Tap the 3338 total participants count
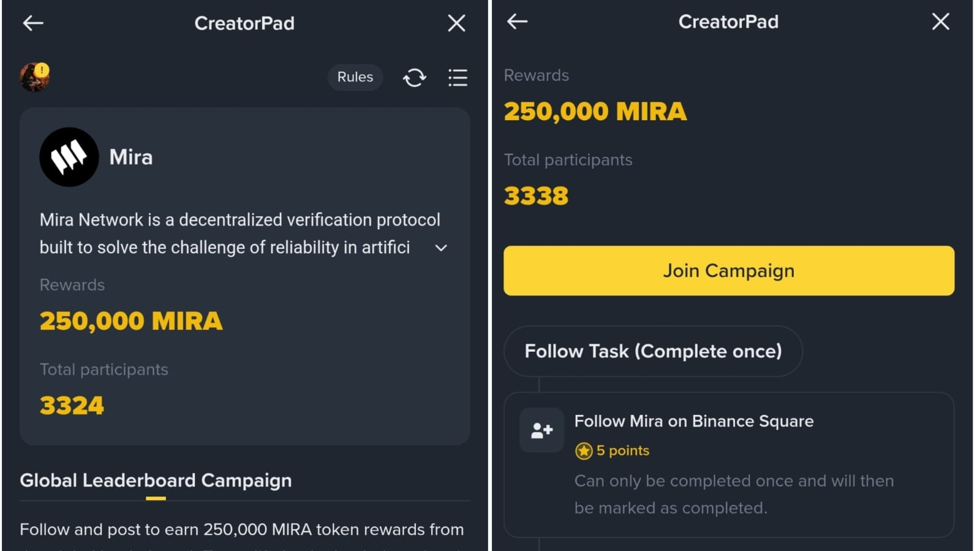This screenshot has width=980, height=551. coord(536,196)
